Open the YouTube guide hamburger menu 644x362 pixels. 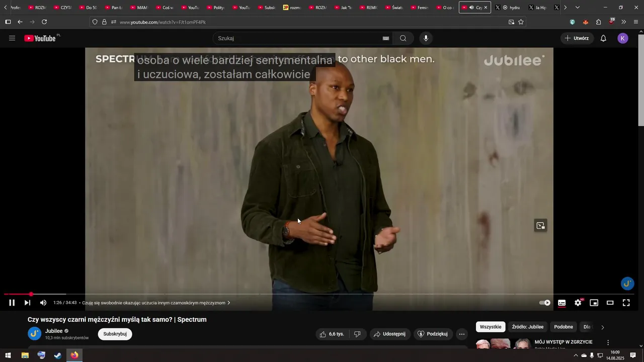[12, 38]
